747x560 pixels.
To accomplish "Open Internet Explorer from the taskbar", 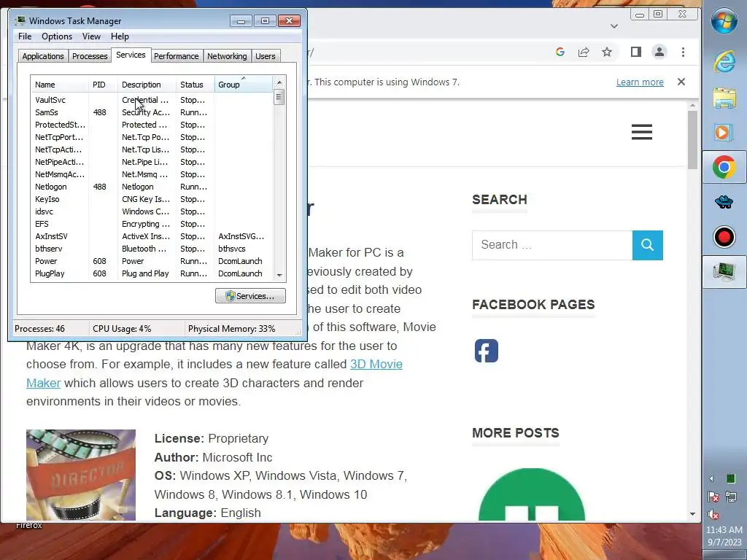I will [x=724, y=61].
